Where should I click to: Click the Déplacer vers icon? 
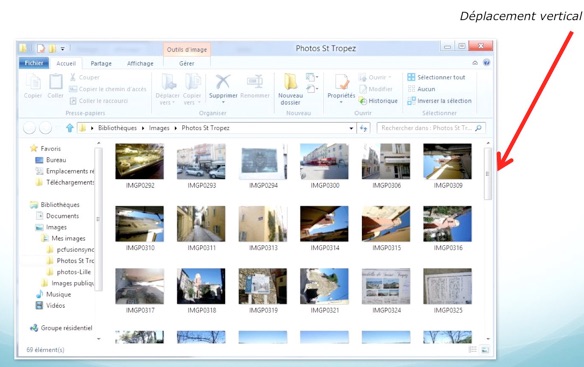tap(168, 82)
